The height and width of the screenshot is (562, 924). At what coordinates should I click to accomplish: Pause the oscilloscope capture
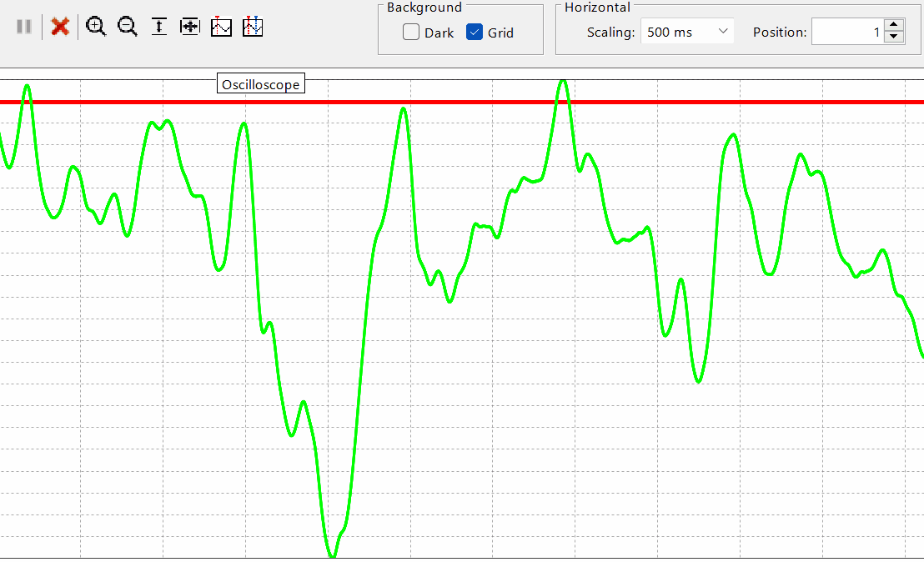(24, 27)
